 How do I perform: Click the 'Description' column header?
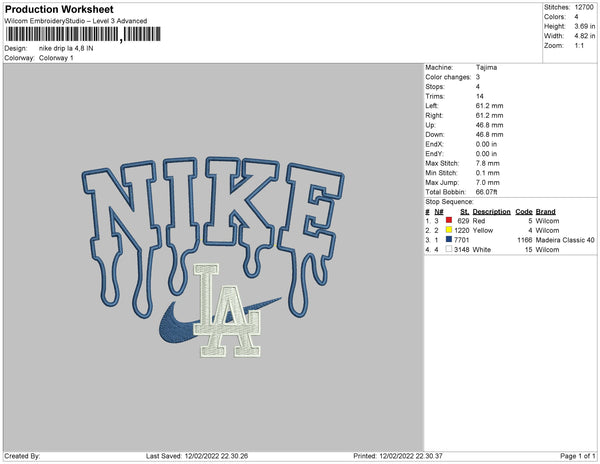coord(491,212)
